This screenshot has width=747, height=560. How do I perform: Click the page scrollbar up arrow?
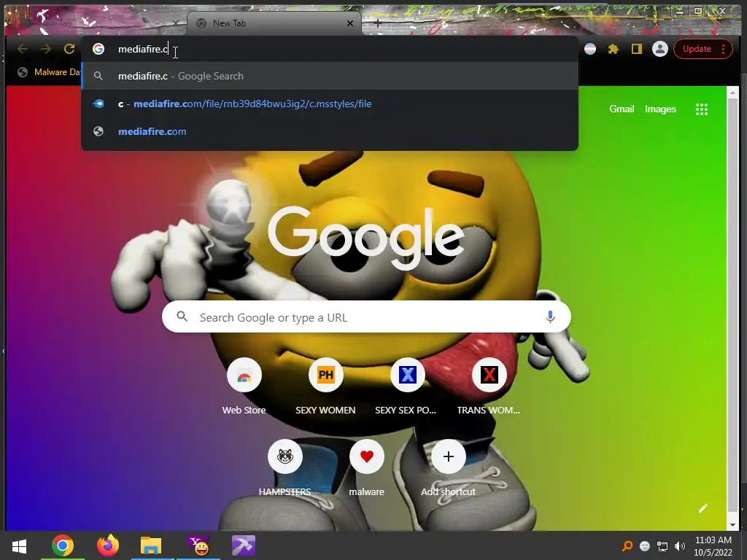(x=732, y=91)
